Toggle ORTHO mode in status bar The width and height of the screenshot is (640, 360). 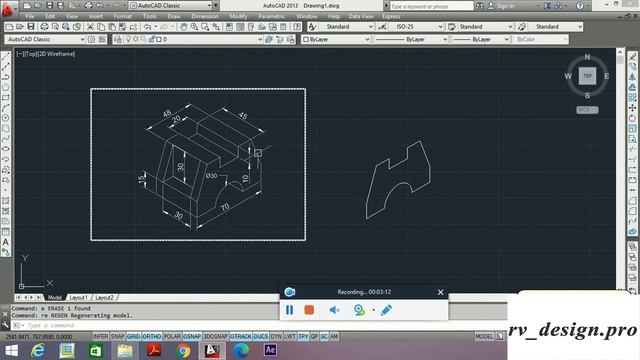[x=152, y=336]
